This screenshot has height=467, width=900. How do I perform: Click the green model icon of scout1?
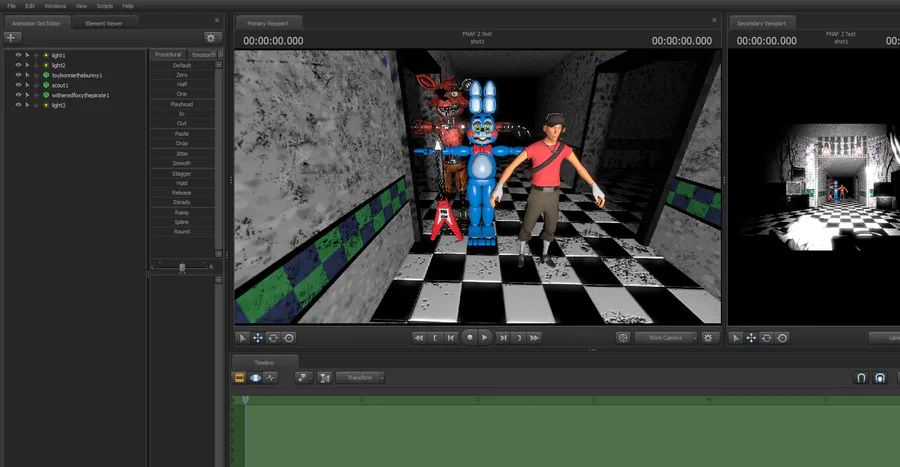pyautogui.click(x=46, y=85)
